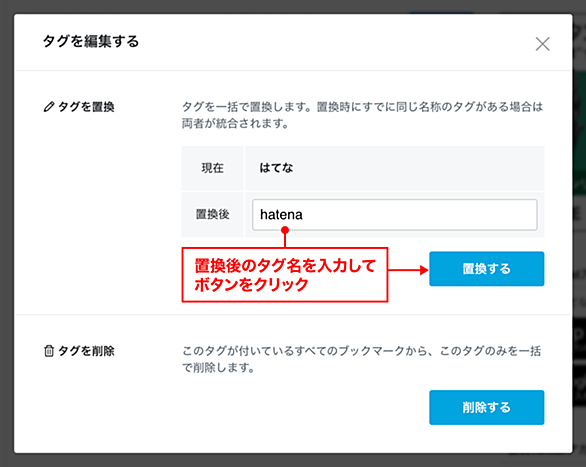Screen dimensions: 586x467
Task: Click the trash can icon beside タグを削除
Action: [x=49, y=351]
